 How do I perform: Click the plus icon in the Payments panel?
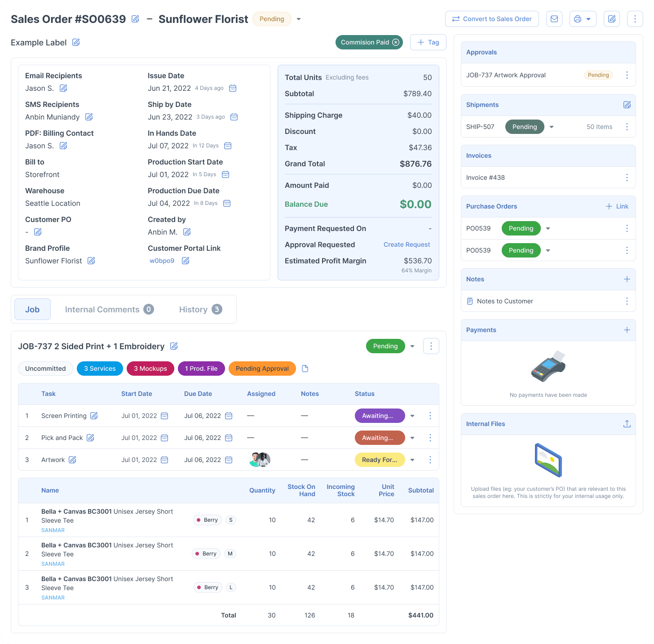point(627,330)
